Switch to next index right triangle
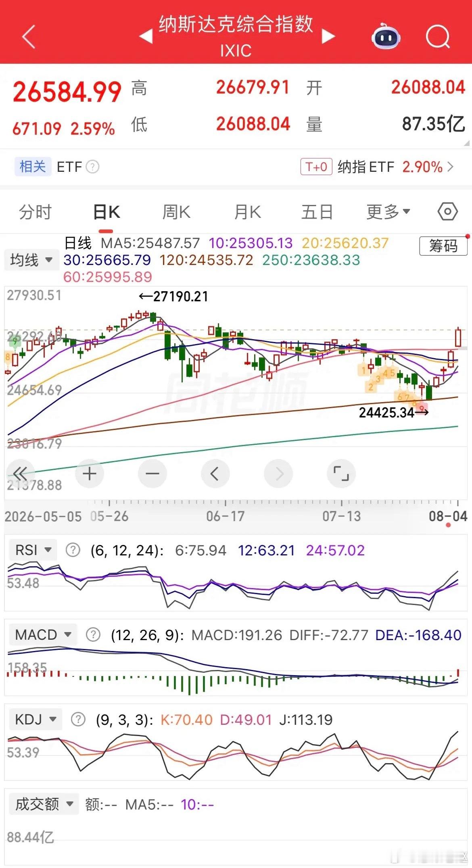 coord(328,36)
